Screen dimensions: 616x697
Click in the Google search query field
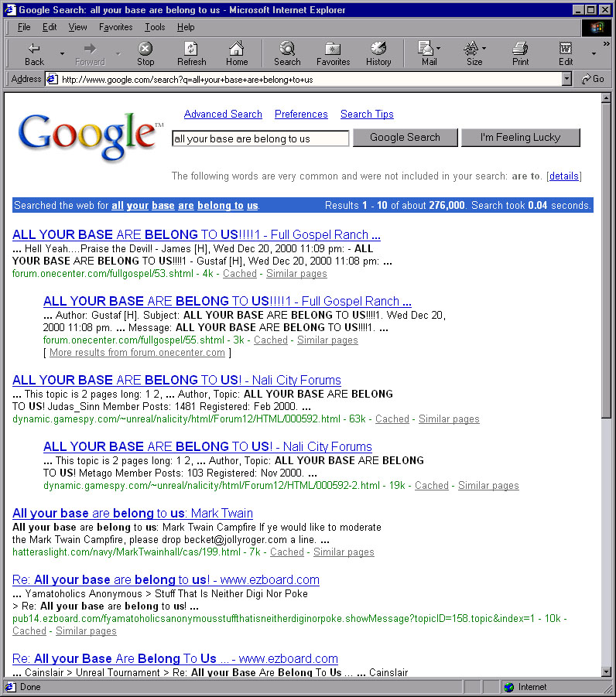point(260,138)
